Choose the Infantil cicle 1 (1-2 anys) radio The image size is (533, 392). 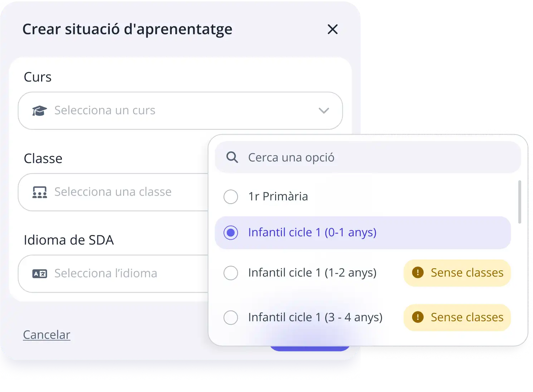coord(231,273)
